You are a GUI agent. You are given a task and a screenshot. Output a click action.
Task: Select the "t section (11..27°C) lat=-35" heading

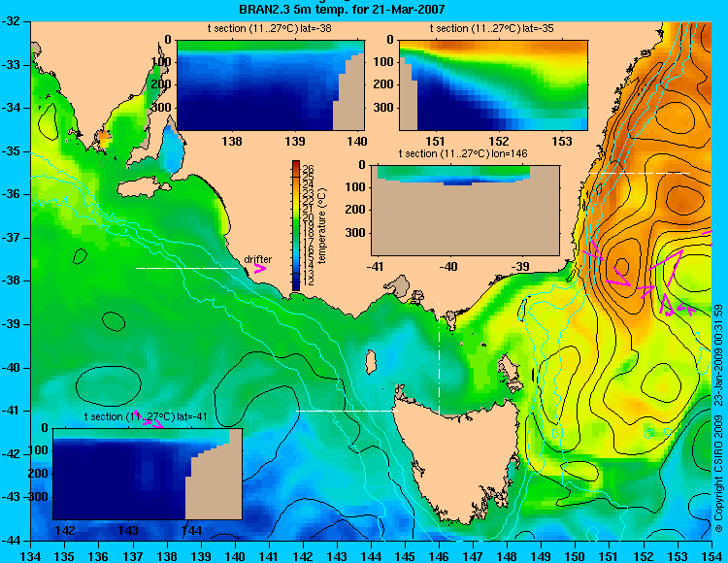(x=492, y=29)
